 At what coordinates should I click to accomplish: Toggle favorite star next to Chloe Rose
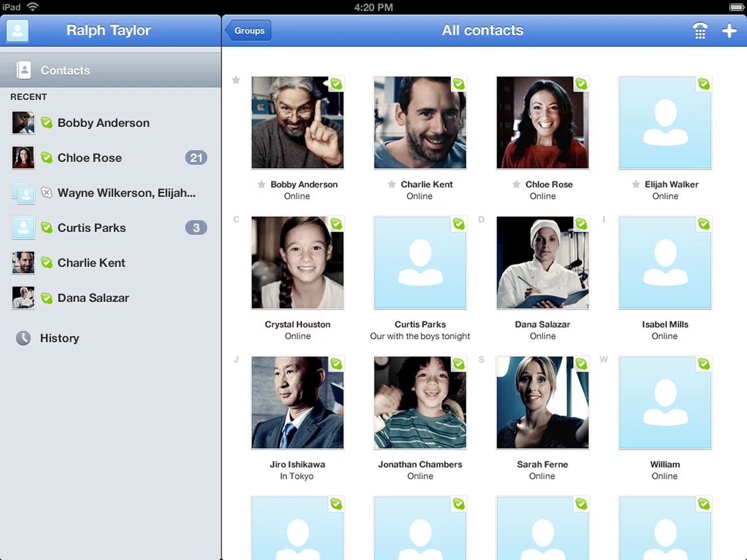516,184
